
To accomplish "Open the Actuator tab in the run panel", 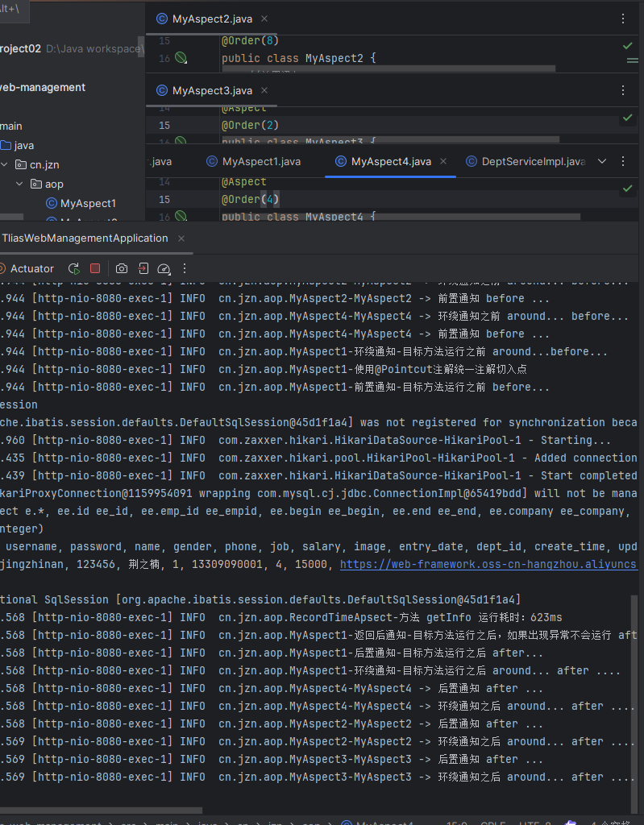I will [x=27, y=269].
